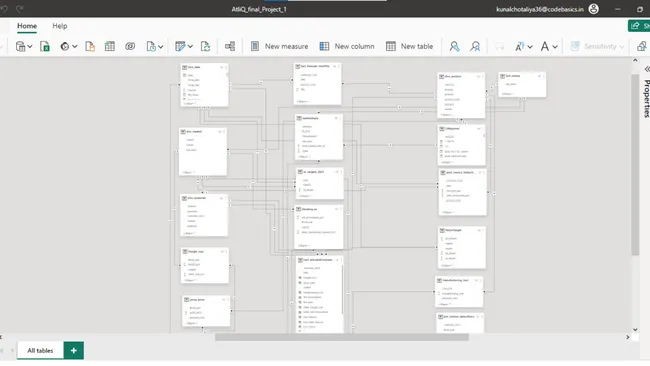Screen dimensions: 650x366
Task: Connect to SQL Server source
Action: [90, 46]
